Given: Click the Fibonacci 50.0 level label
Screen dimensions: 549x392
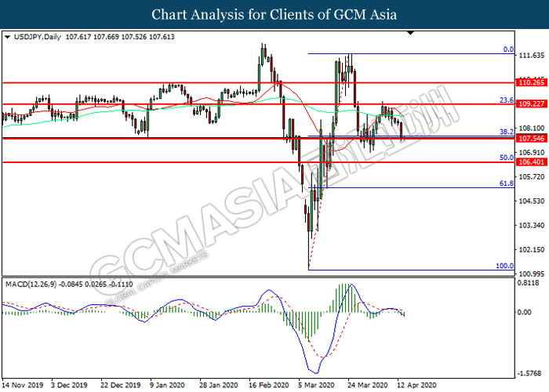Looking at the screenshot, I should tap(506, 158).
